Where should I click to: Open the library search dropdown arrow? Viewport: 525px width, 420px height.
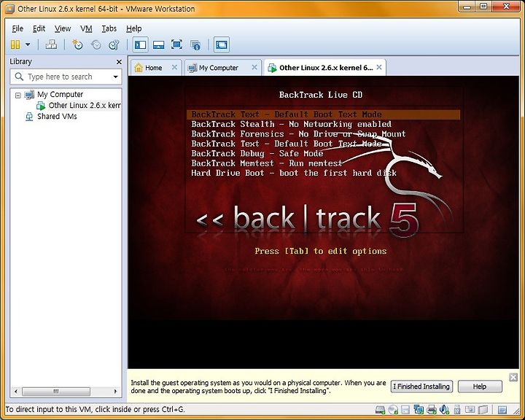click(x=115, y=77)
